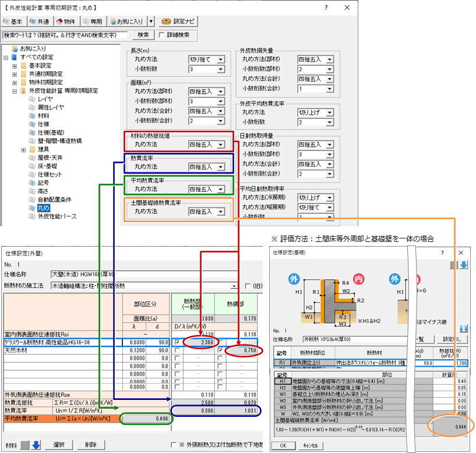Switch to the 基本 tab

13,22
